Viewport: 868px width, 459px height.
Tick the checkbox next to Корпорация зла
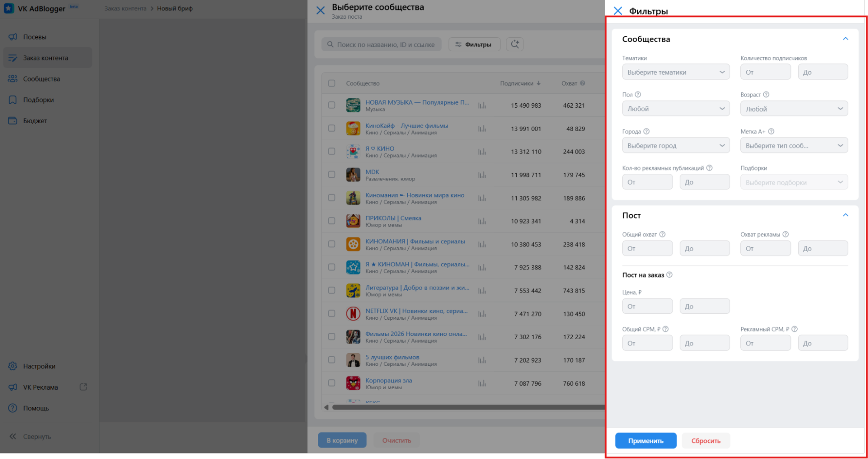pos(332,383)
